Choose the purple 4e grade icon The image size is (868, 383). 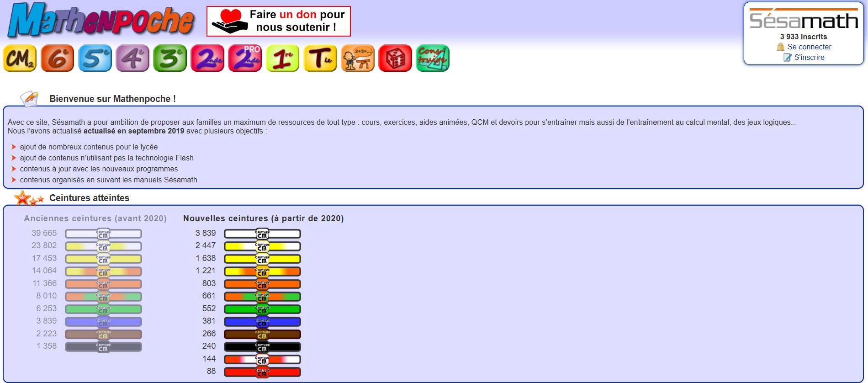[x=132, y=59]
